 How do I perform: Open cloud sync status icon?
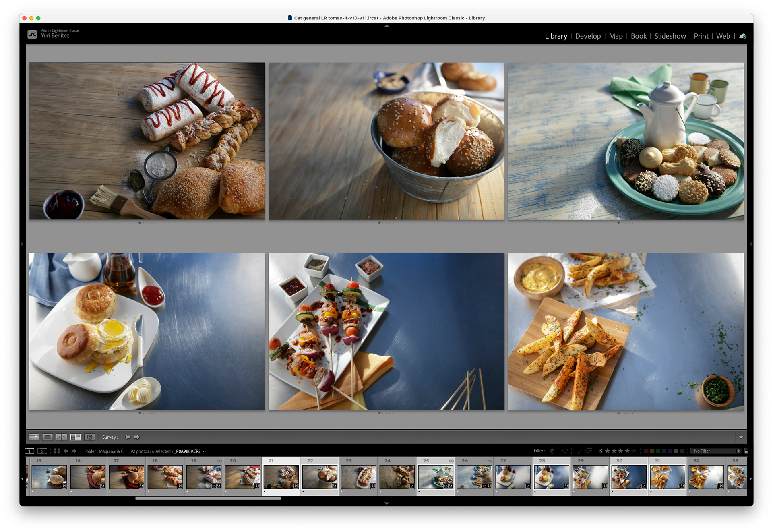click(743, 36)
